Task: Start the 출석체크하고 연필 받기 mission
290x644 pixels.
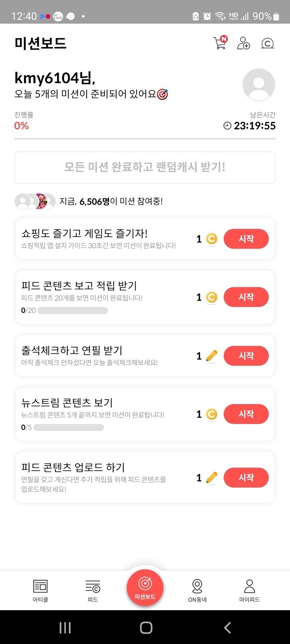Action: [x=246, y=356]
